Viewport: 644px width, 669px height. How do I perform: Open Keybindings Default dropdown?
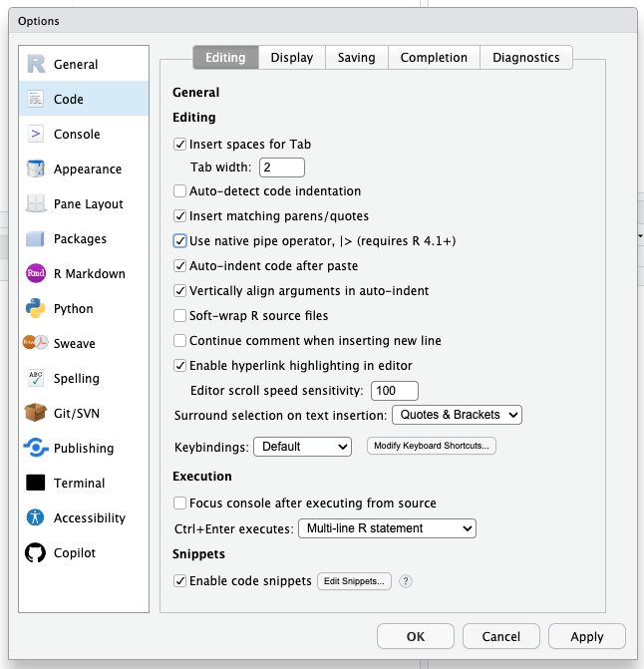(x=302, y=447)
